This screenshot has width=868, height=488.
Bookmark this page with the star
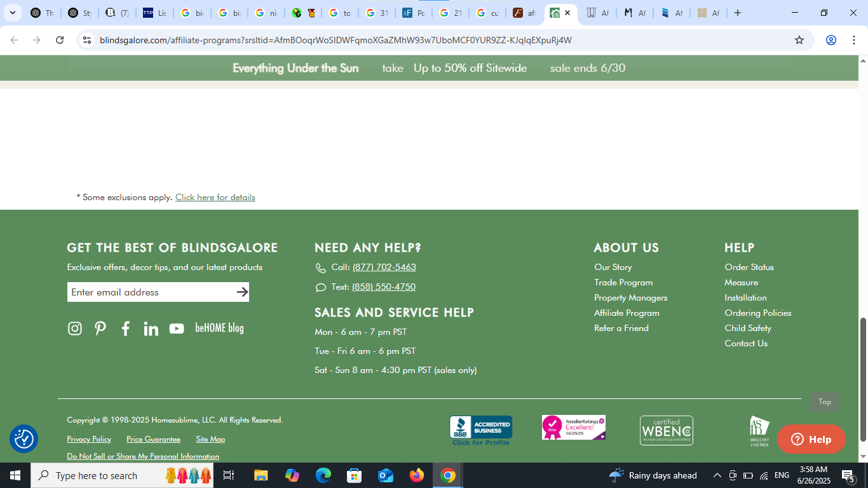click(x=799, y=40)
